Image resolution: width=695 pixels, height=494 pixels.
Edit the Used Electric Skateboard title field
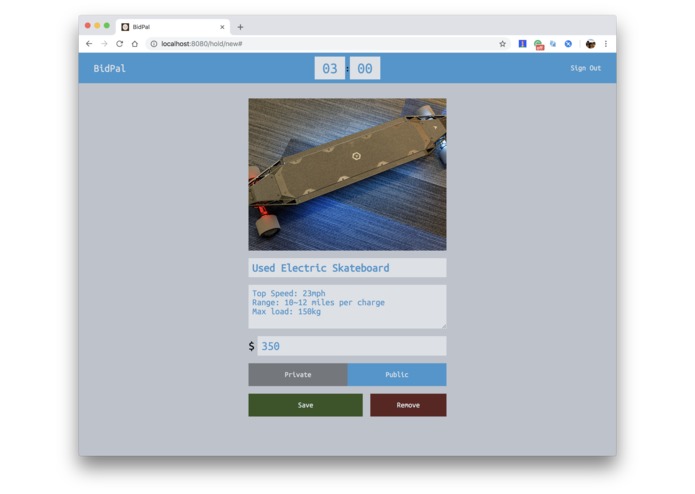(x=348, y=268)
